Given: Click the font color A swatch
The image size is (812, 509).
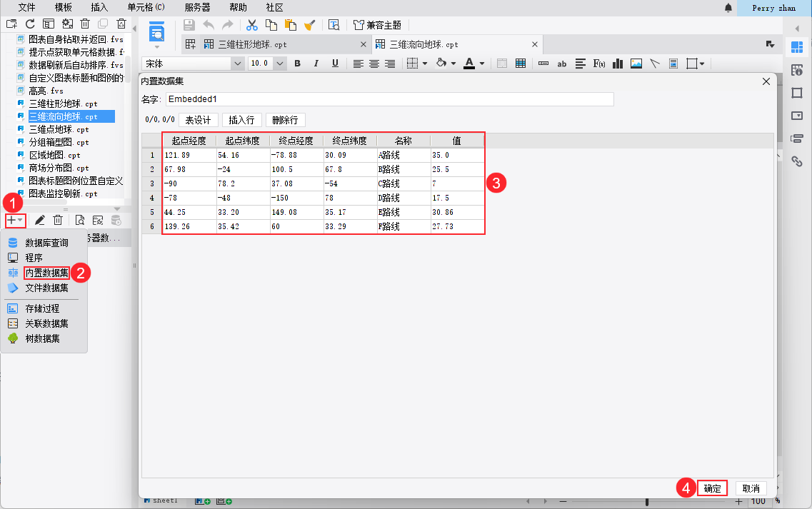Looking at the screenshot, I should click(469, 63).
